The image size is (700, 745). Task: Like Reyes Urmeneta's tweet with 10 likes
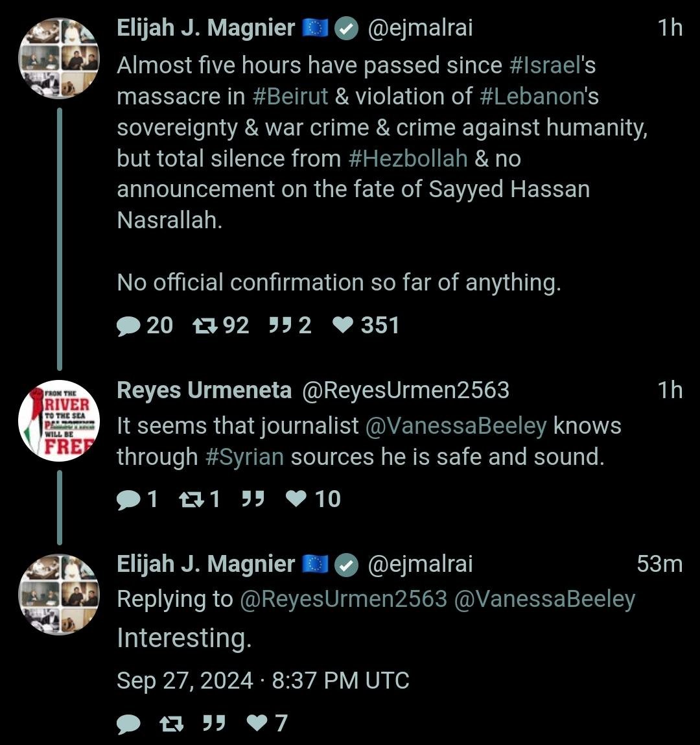[296, 499]
